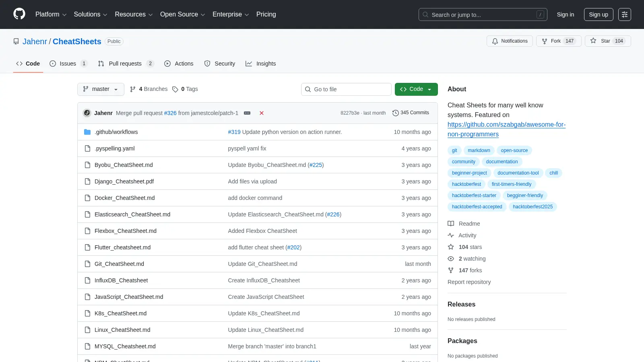Click the tag icon next to 0 Tags
This screenshot has height=362, width=644.
click(x=175, y=89)
